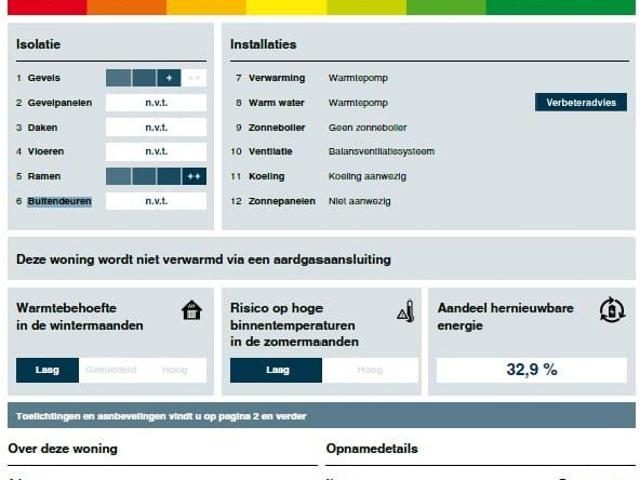Image resolution: width=640 pixels, height=480 pixels.
Task: Click the Ventilatie label
Action: [270, 152]
